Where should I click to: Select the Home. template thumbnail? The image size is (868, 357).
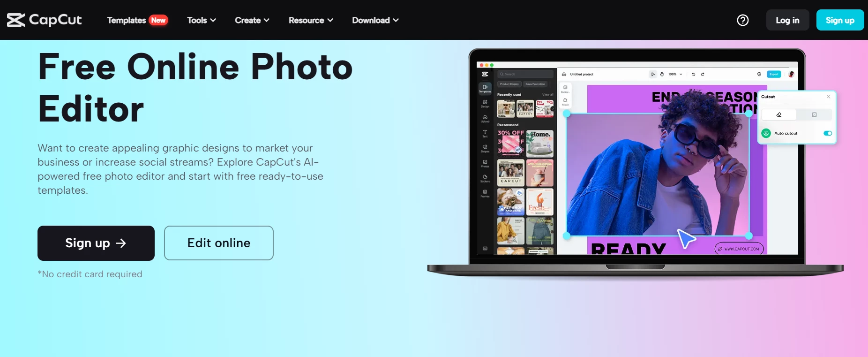pyautogui.click(x=540, y=144)
